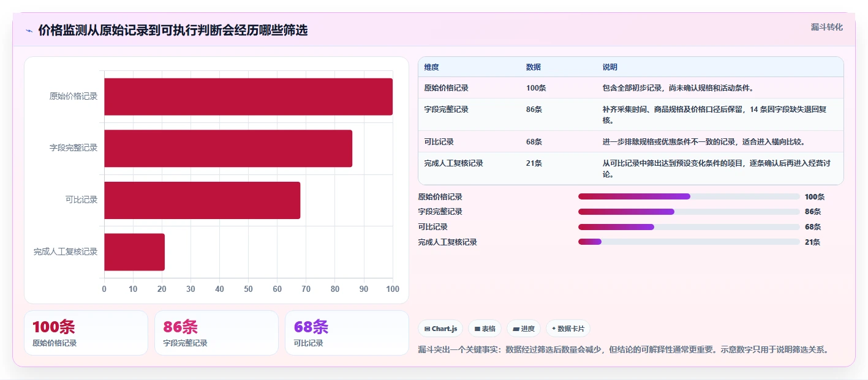Click the description starting 补齐采集时间
Screen dimensions: 868x380
coord(715,114)
